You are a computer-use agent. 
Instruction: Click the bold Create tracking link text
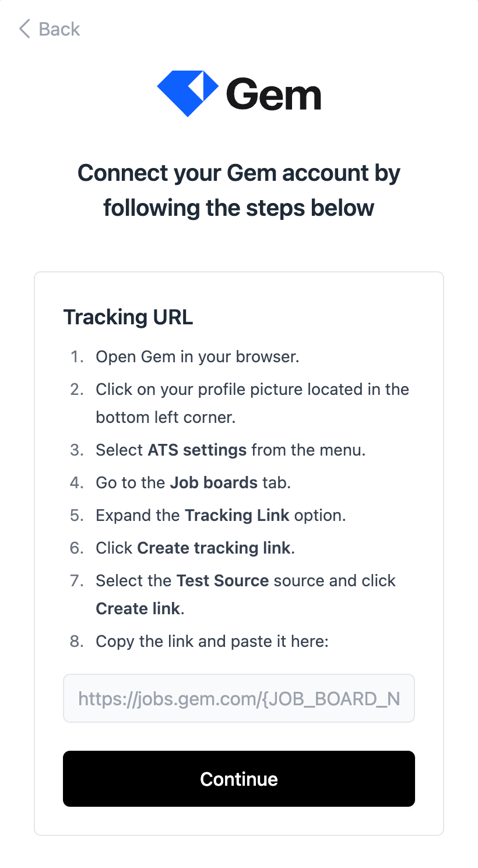tap(213, 548)
